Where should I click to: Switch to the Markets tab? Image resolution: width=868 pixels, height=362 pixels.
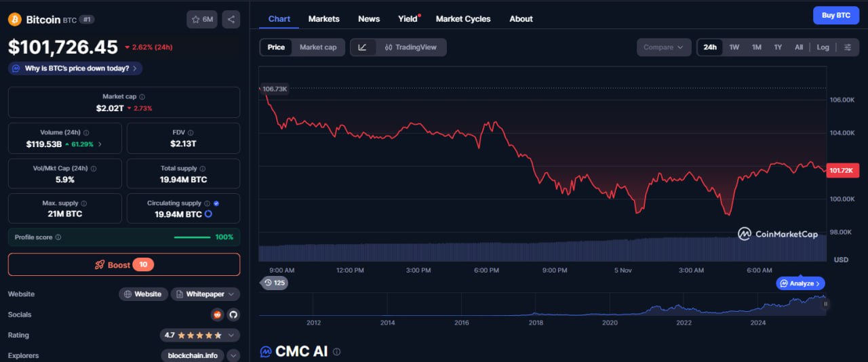coord(323,19)
